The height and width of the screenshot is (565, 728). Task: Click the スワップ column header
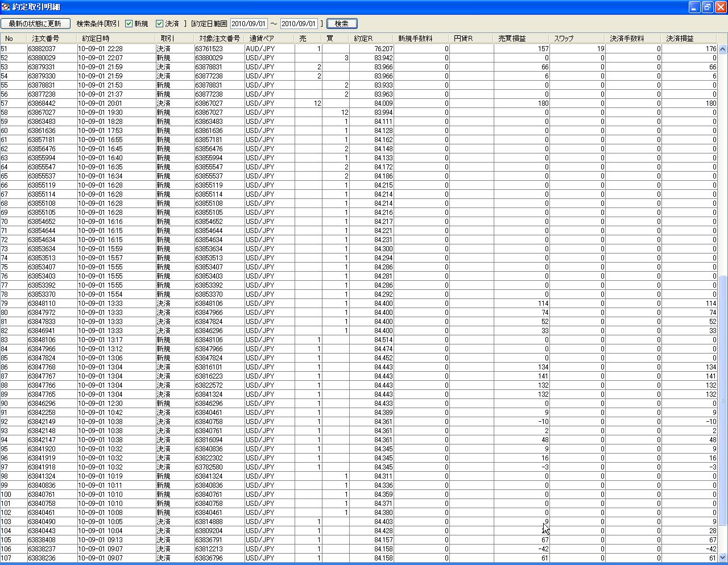pyautogui.click(x=577, y=39)
